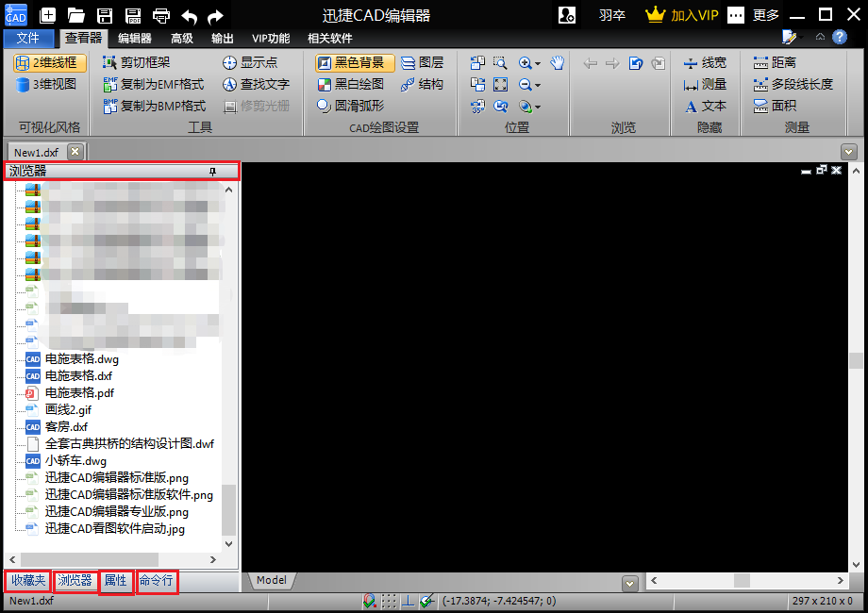The height and width of the screenshot is (613, 868).
Task: Create a new file from the title bar
Action: pos(47,15)
